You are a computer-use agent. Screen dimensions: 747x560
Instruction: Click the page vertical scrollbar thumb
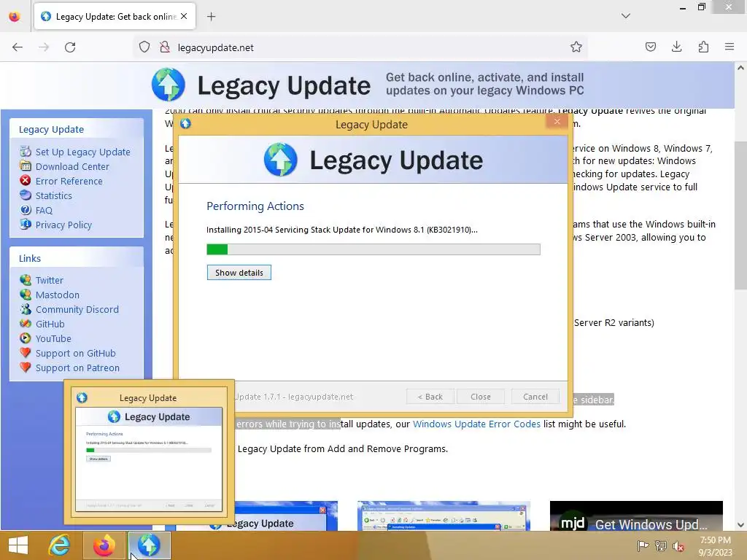[740, 215]
